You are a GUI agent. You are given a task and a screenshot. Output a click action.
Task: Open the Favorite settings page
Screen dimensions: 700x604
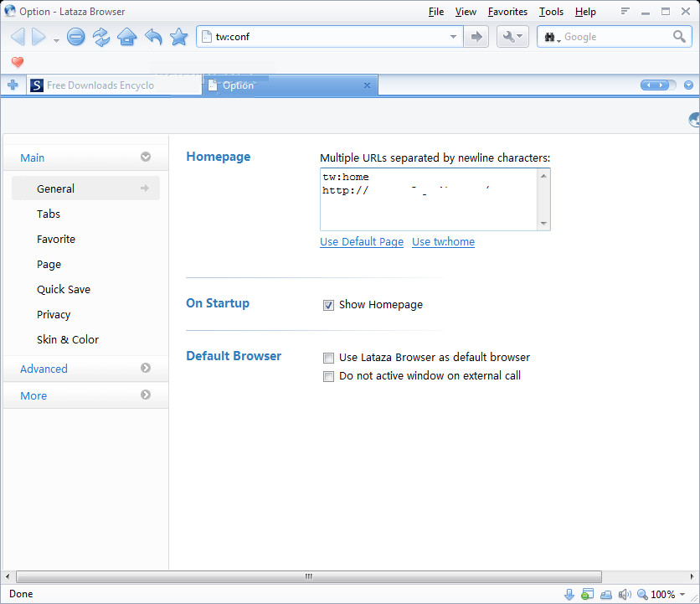click(x=56, y=239)
